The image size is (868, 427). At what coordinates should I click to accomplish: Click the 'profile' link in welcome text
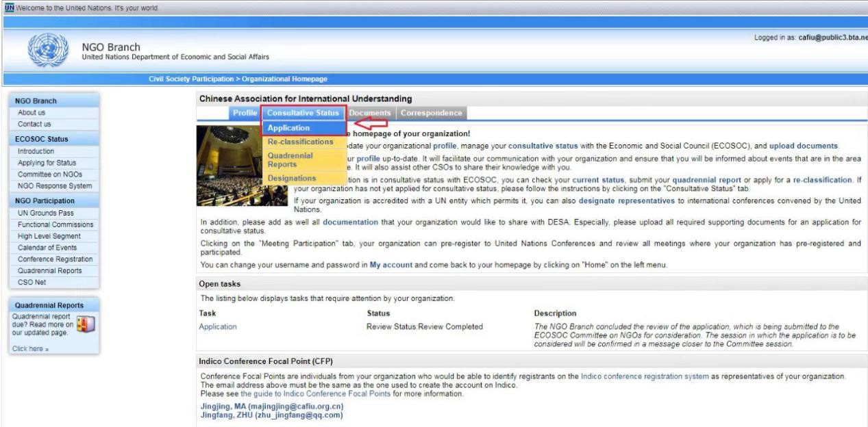point(446,146)
